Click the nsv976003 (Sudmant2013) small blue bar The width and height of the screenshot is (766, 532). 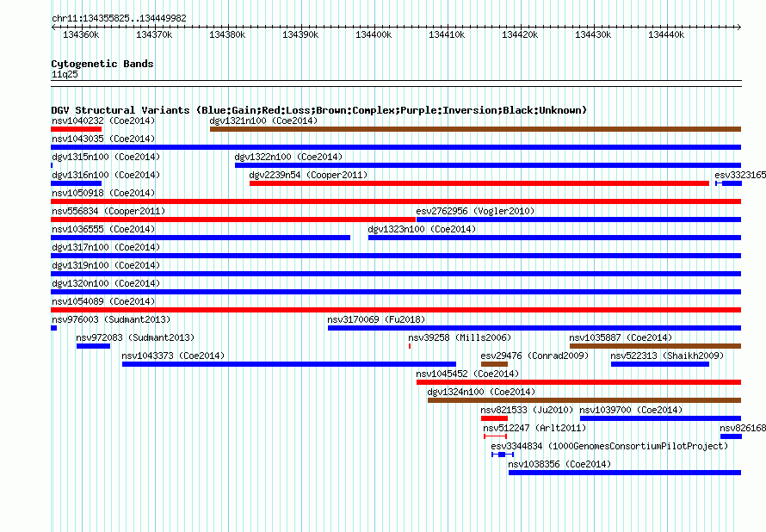tap(53, 328)
